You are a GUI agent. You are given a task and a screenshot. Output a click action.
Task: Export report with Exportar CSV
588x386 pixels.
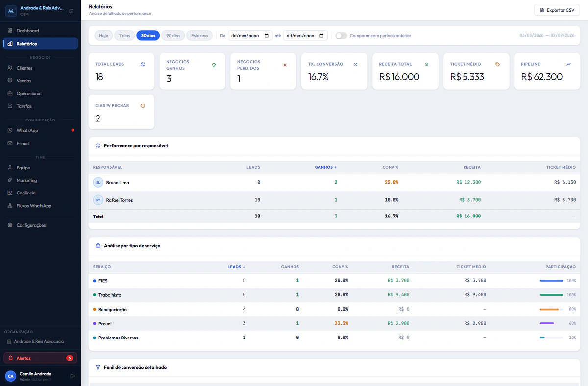(x=557, y=10)
